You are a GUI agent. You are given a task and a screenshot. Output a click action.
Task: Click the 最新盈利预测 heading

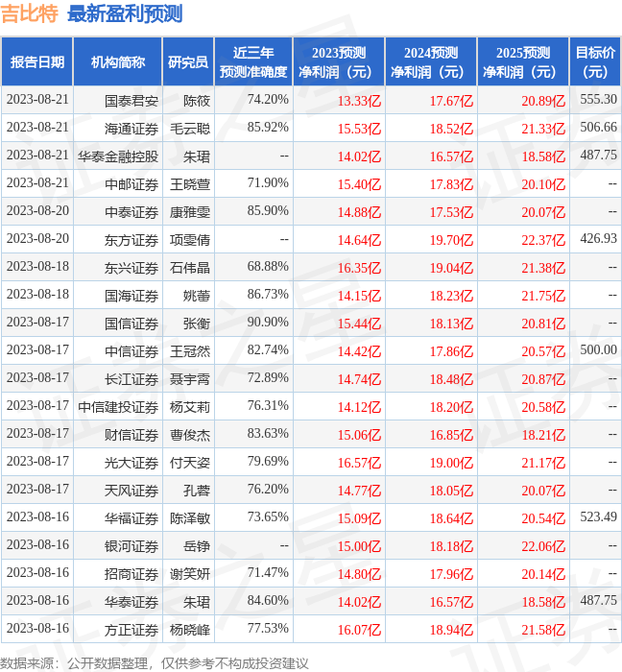point(125,13)
